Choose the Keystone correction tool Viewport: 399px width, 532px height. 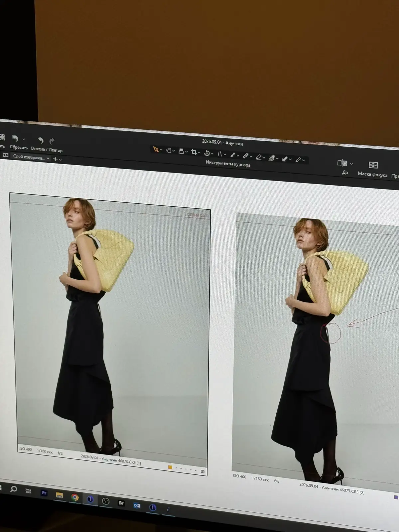(x=220, y=154)
